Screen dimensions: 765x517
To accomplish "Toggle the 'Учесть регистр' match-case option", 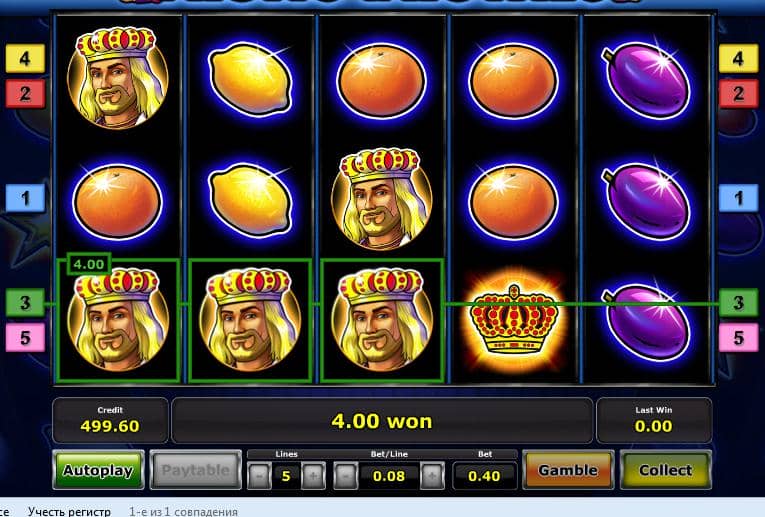I will (69, 511).
